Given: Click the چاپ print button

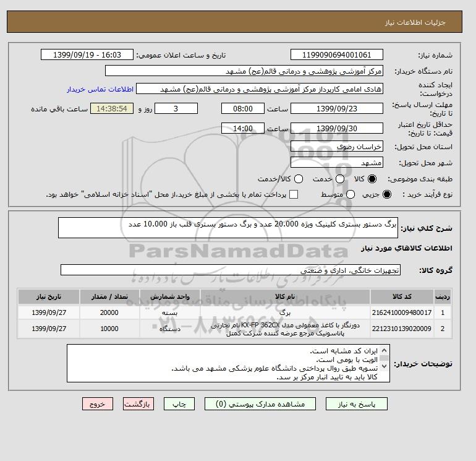Looking at the screenshot, I should [x=179, y=404].
